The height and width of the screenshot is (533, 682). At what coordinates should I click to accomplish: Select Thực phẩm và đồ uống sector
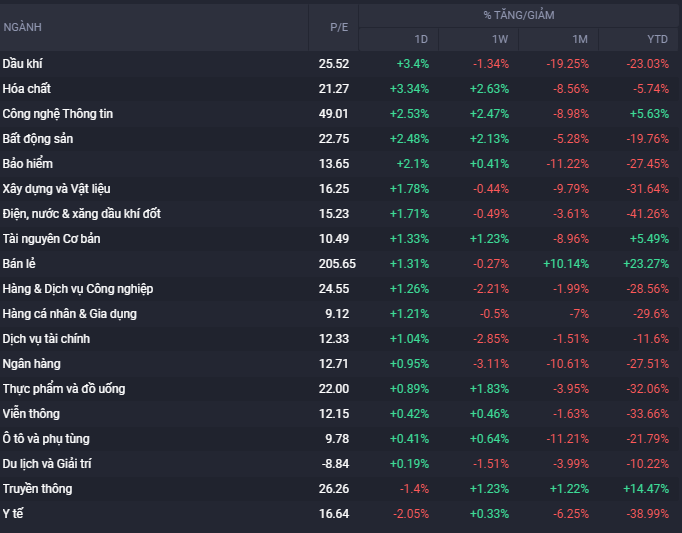[x=63, y=389]
